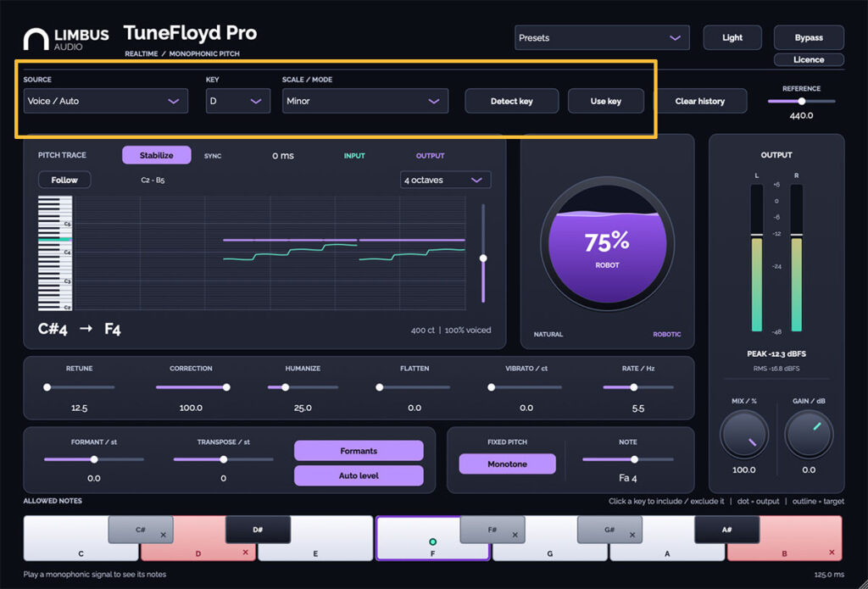Toggle the D# key in allowed notes
Viewport: 868px width, 589px height.
[x=258, y=530]
